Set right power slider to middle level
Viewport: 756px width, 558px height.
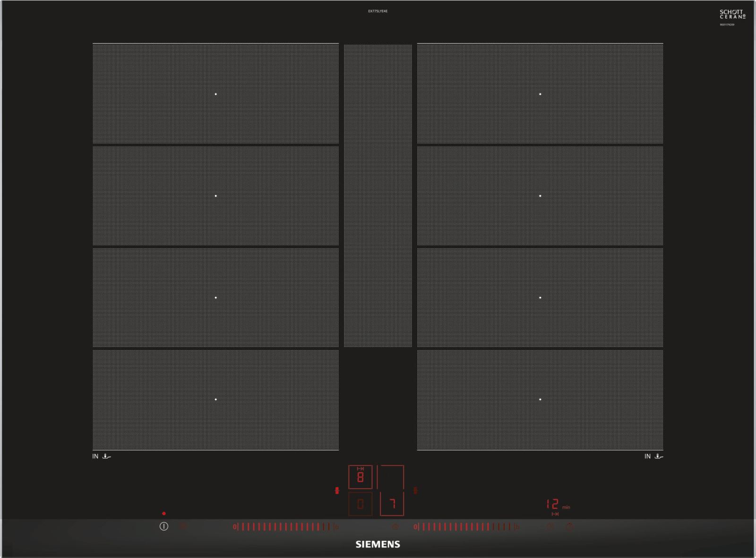point(466,527)
